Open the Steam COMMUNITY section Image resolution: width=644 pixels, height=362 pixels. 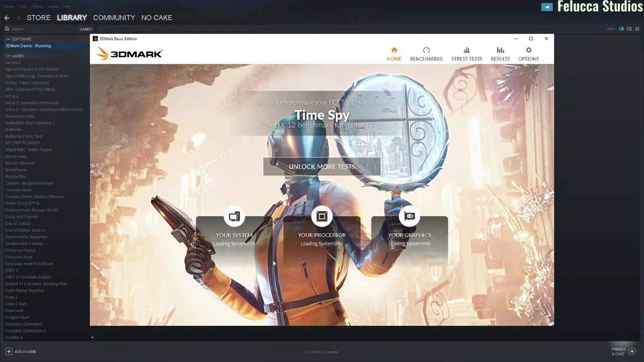point(114,18)
